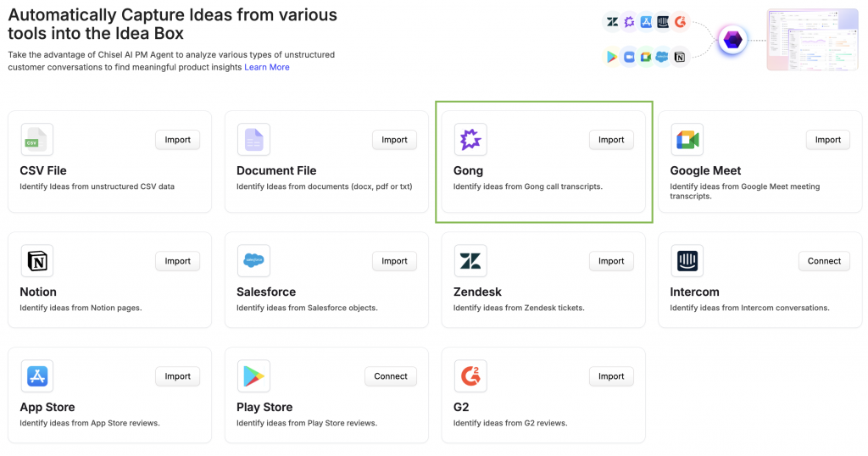
Task: Click the Notion logo icon
Action: point(36,261)
